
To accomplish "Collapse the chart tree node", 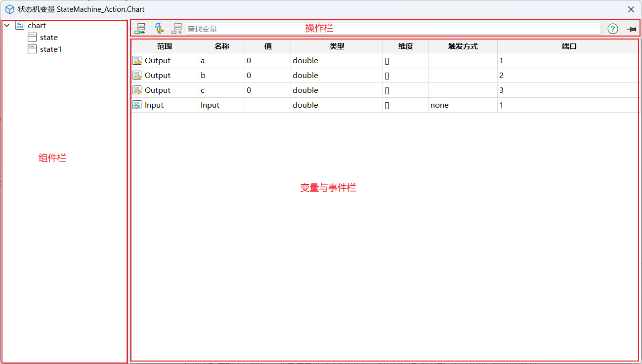I will pyautogui.click(x=7, y=26).
